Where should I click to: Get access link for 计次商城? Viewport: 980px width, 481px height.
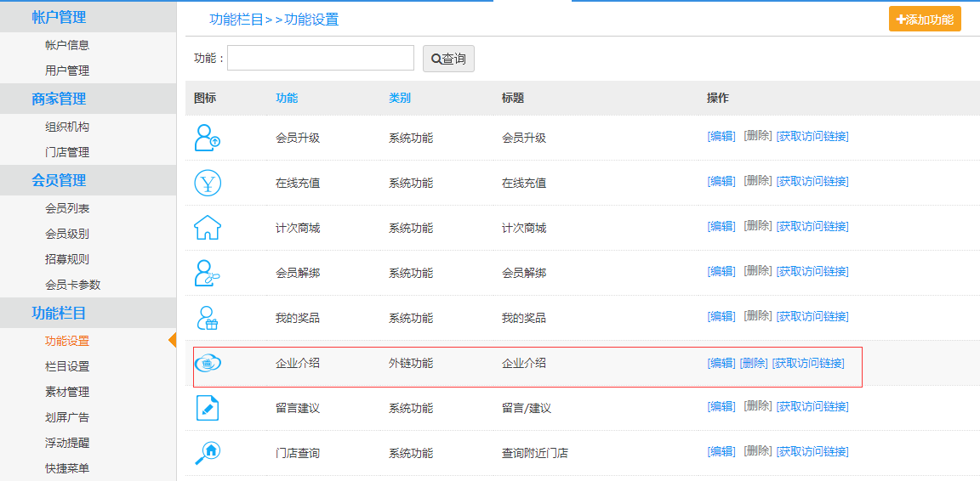pos(812,226)
